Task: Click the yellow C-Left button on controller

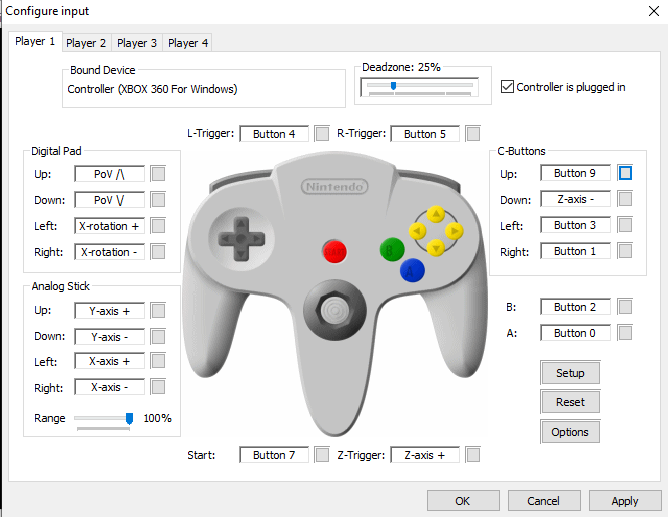Action: [x=418, y=231]
